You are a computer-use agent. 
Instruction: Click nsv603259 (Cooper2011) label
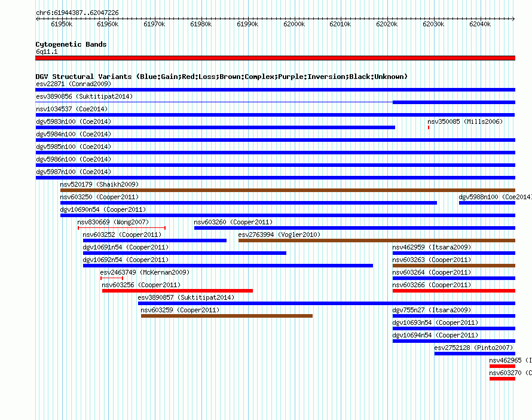pos(180,310)
